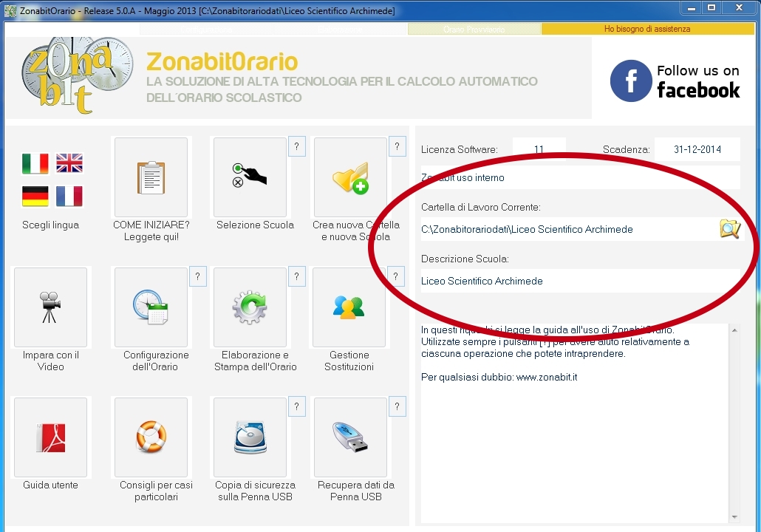View help for Copia di sicurezza
This screenshot has width=761, height=532.
pos(297,407)
